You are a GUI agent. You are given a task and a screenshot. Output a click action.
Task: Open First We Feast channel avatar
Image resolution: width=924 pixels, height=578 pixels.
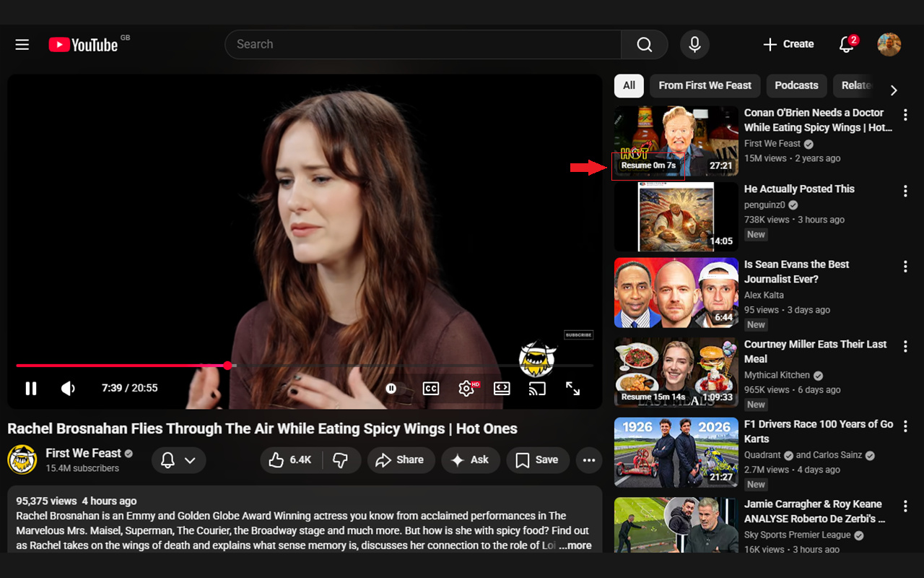pyautogui.click(x=22, y=460)
